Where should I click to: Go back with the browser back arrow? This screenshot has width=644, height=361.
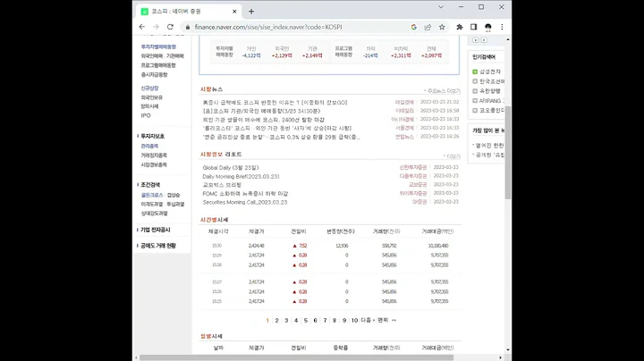pos(142,27)
